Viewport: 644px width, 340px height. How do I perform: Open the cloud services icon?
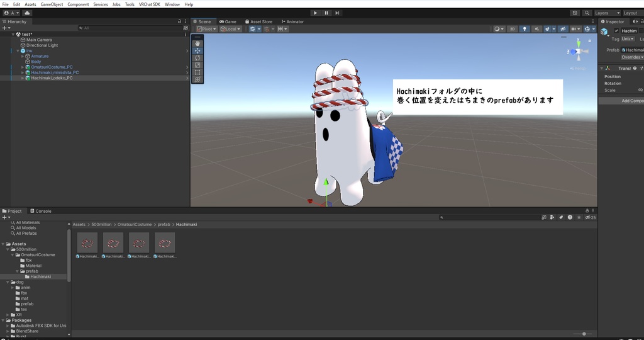[28, 13]
